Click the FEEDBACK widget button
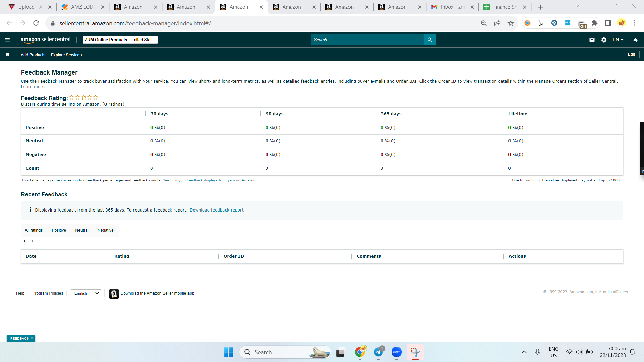644x362 pixels. (20, 339)
